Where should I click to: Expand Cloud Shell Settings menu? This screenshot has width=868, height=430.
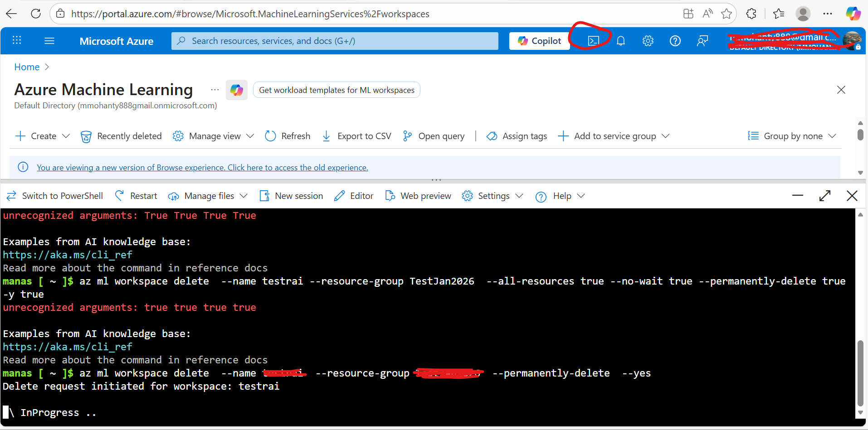(493, 196)
